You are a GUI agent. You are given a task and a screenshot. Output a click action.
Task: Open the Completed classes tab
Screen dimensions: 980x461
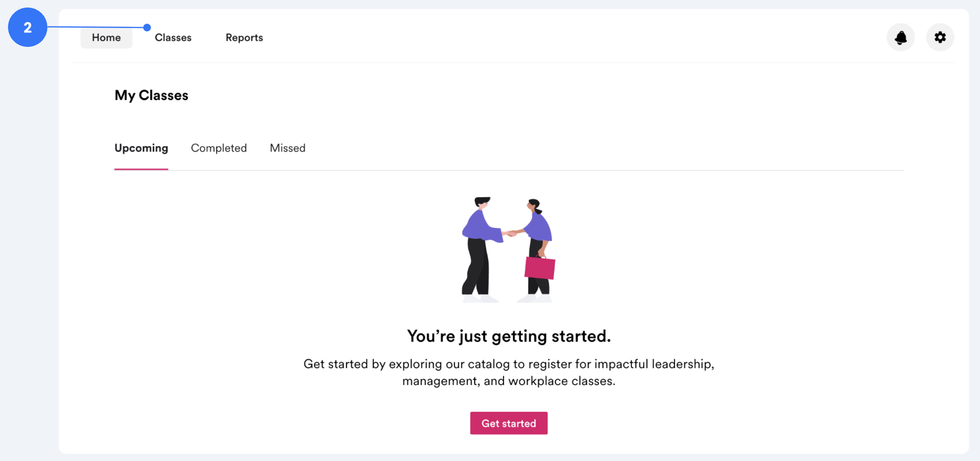pyautogui.click(x=219, y=148)
